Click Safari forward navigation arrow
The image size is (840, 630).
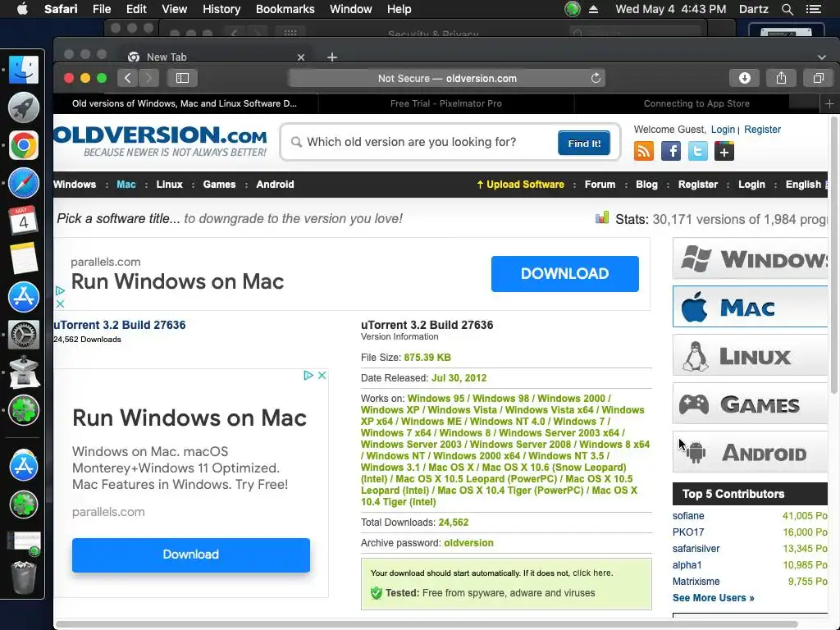tap(149, 78)
